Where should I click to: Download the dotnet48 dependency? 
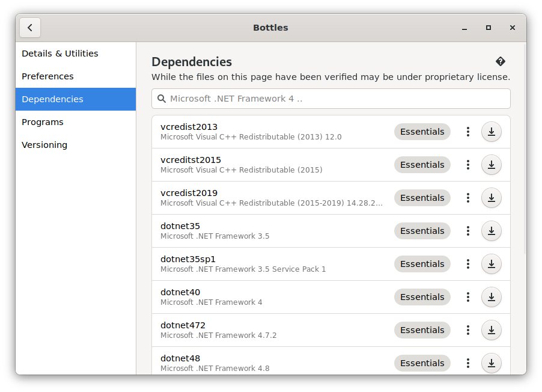pos(491,363)
